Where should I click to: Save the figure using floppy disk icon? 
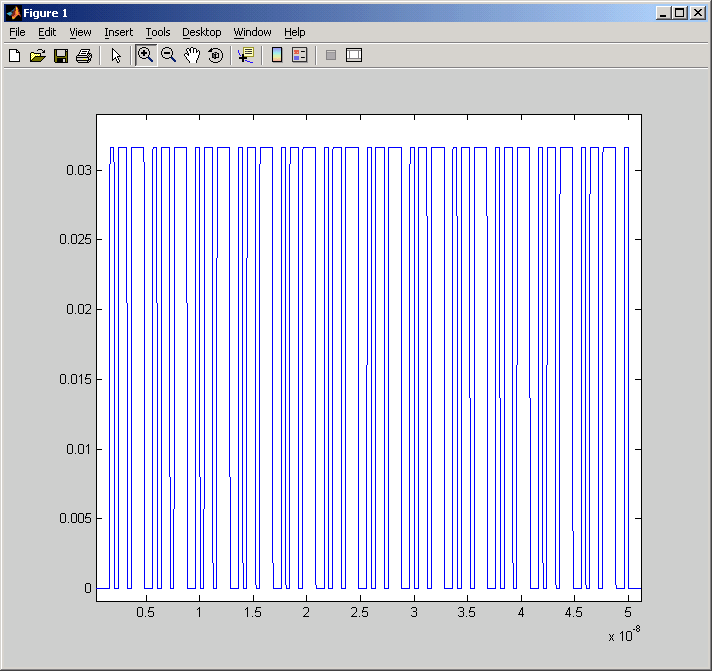pos(61,55)
